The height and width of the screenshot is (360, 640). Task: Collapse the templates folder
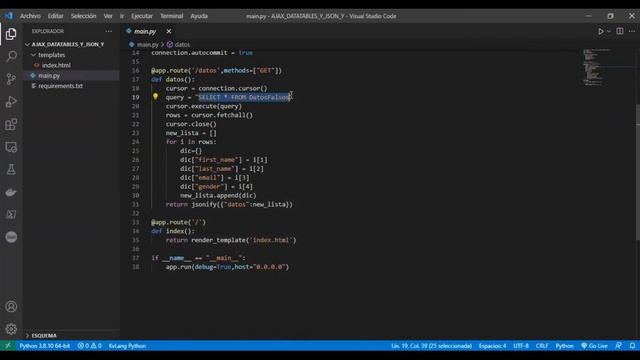(51, 55)
